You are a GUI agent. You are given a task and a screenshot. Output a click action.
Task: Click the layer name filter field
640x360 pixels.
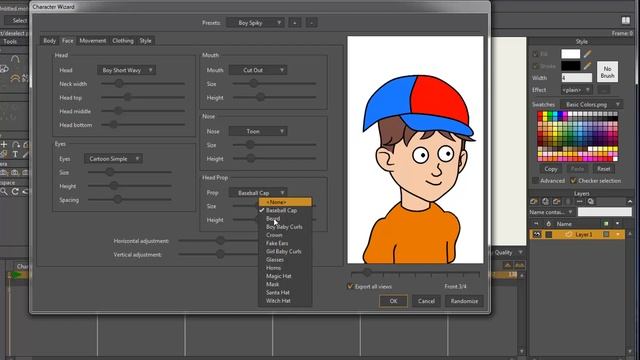point(604,212)
